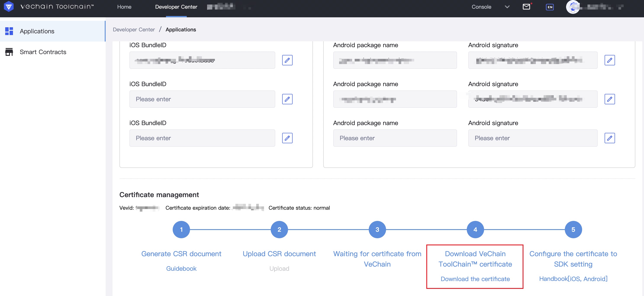Edit the third iOS BundleID row
Image resolution: width=644 pixels, height=296 pixels.
[x=287, y=138]
